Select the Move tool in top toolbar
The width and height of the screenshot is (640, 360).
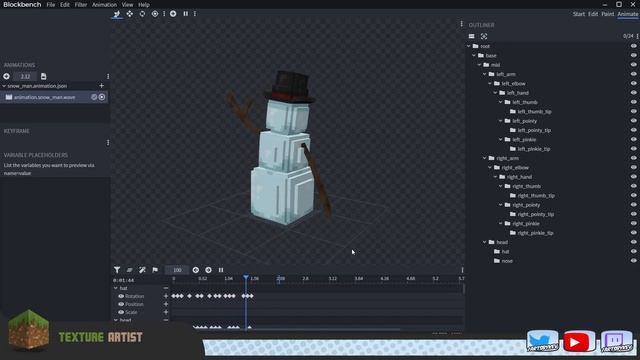coord(129,14)
